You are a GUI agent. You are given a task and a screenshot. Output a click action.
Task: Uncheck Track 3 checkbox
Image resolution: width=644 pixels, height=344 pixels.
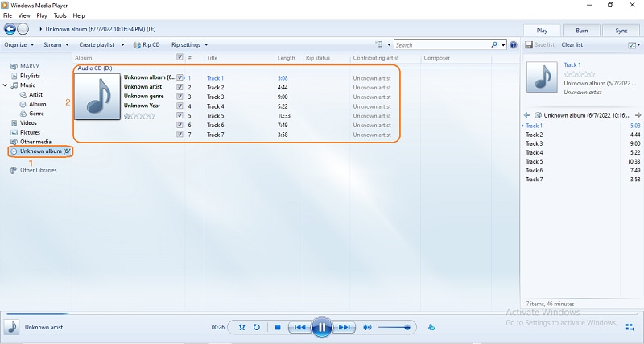[180, 97]
